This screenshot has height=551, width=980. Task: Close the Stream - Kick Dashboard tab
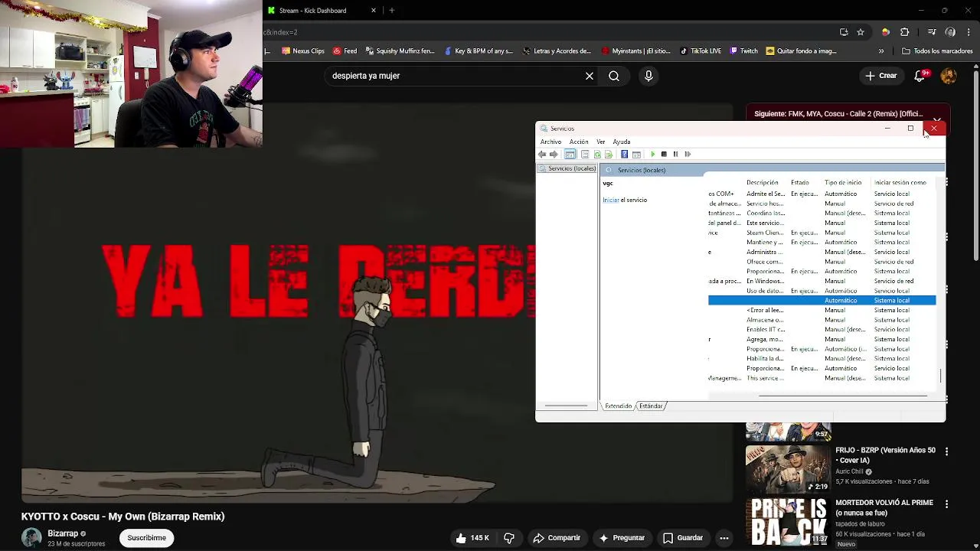click(374, 11)
